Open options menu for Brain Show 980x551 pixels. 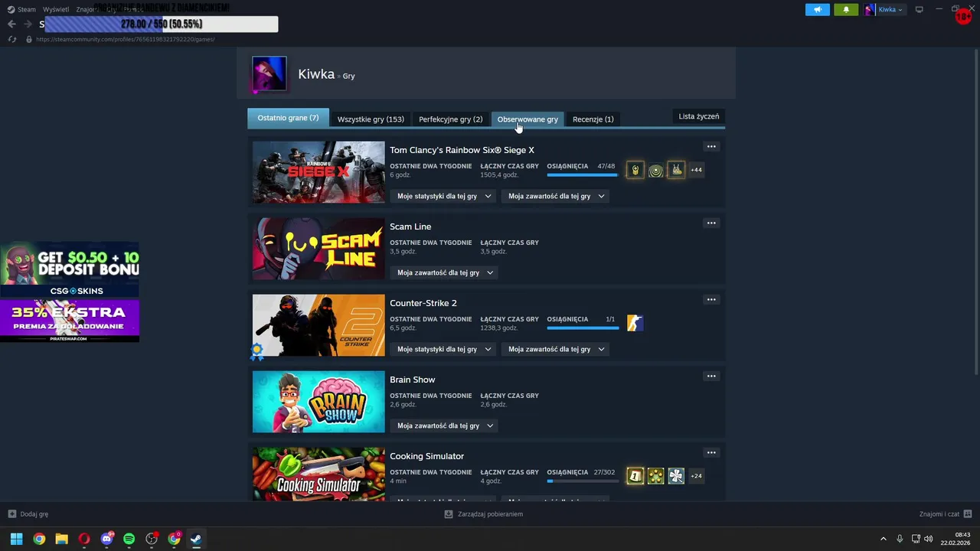[711, 377]
